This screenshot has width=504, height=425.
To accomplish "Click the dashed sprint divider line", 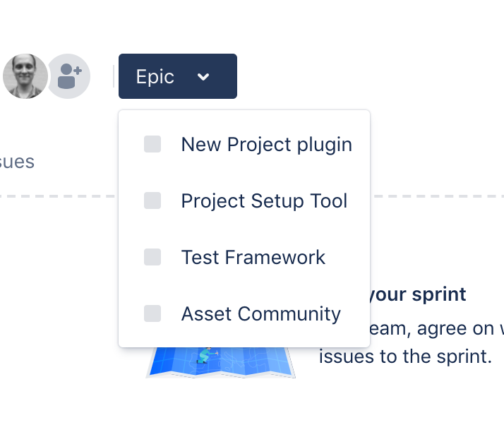I will click(x=59, y=196).
